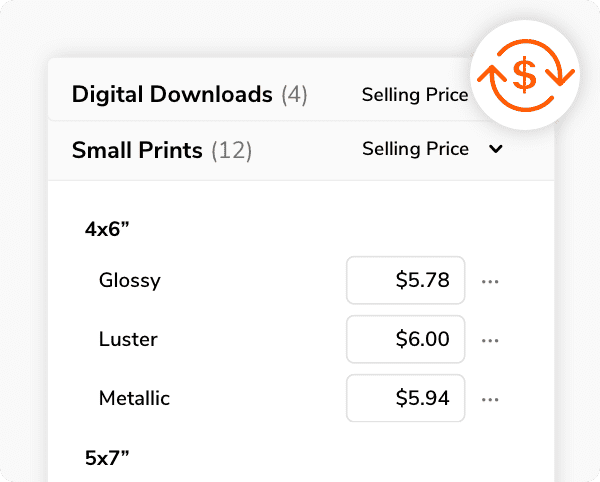Open the Digital Downloads Selling Price dropdown
Viewport: 600px width, 482px height.
(x=415, y=94)
